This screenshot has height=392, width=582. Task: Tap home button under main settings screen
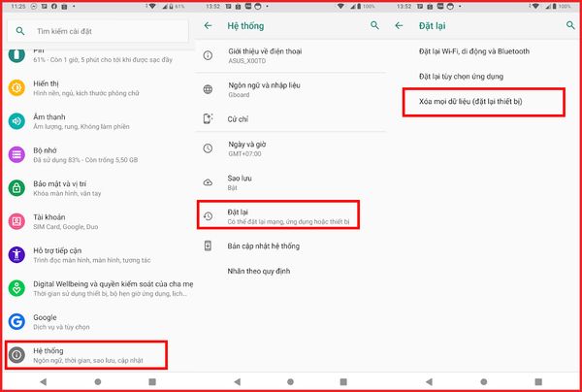tap(98, 381)
